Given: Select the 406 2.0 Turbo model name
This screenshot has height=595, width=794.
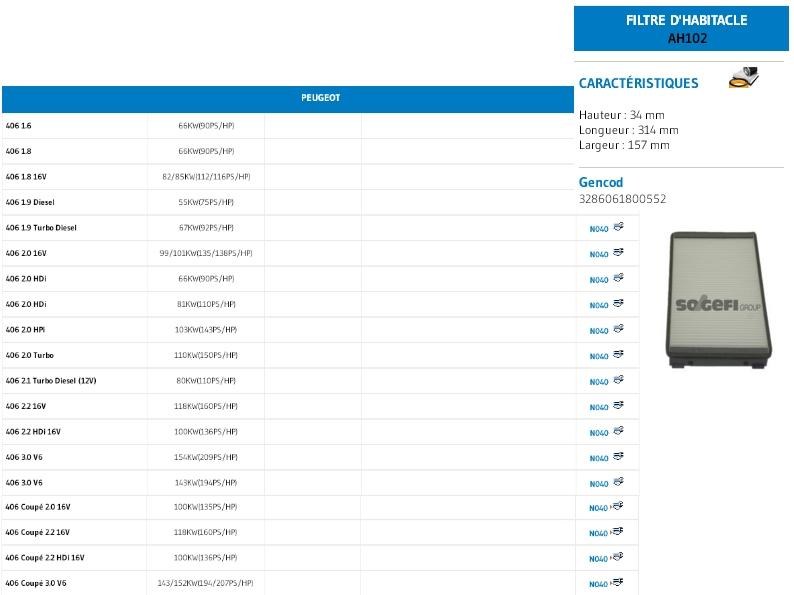Looking at the screenshot, I should tap(29, 355).
